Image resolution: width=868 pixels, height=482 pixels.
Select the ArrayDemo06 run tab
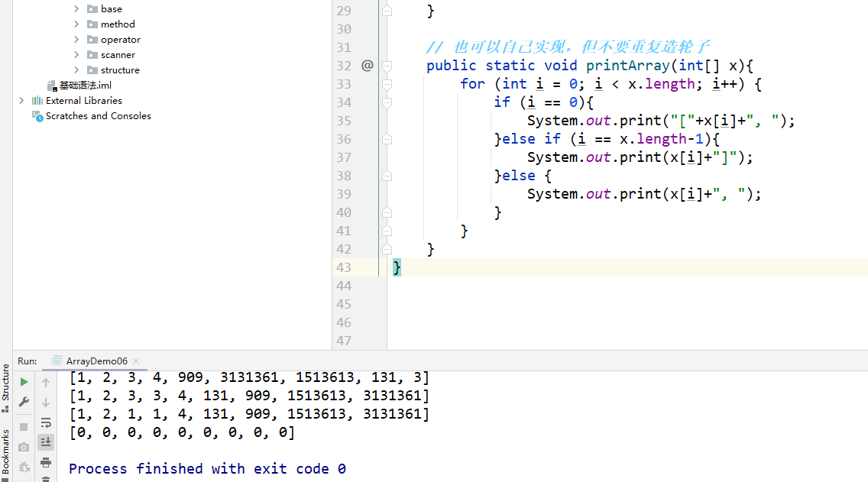[x=96, y=361]
